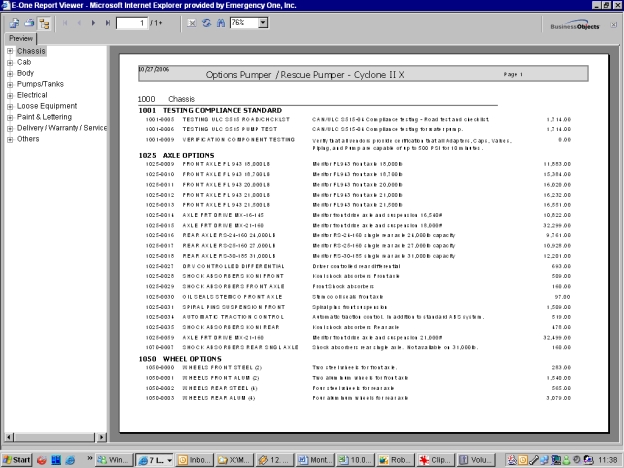The width and height of the screenshot is (624, 468).
Task: Click the Refresh report icon
Action: click(206, 23)
